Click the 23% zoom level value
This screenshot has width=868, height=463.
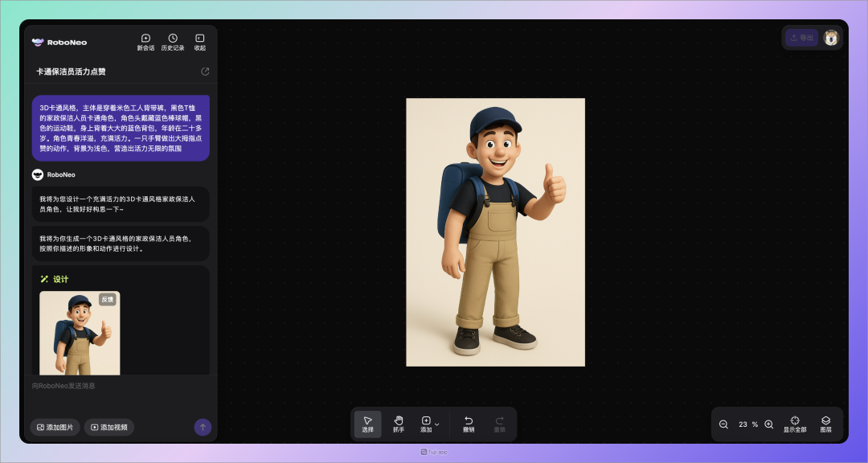(747, 424)
